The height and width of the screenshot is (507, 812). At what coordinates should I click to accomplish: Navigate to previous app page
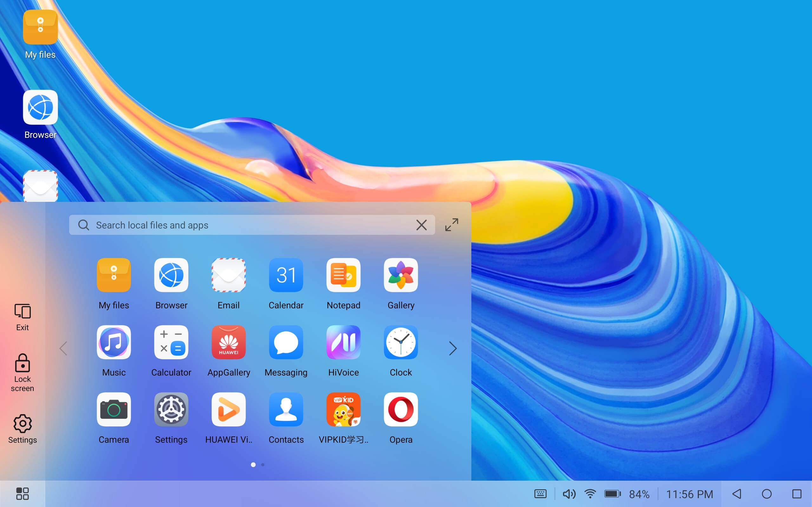(63, 348)
